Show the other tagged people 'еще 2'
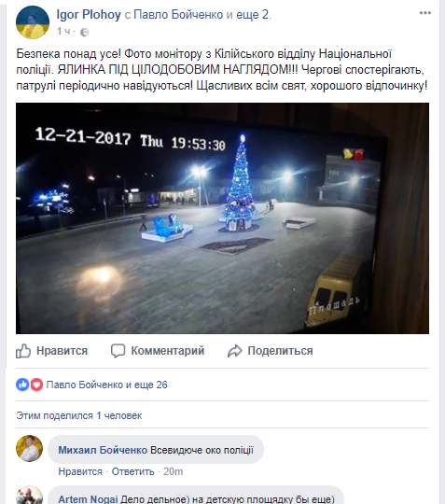The height and width of the screenshot is (504, 445). (x=253, y=14)
